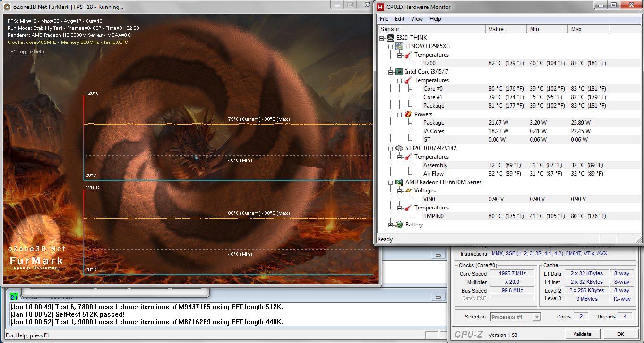The height and width of the screenshot is (343, 644).
Task: Click the 'Self-test 512K passed!' log line
Action: point(68,314)
